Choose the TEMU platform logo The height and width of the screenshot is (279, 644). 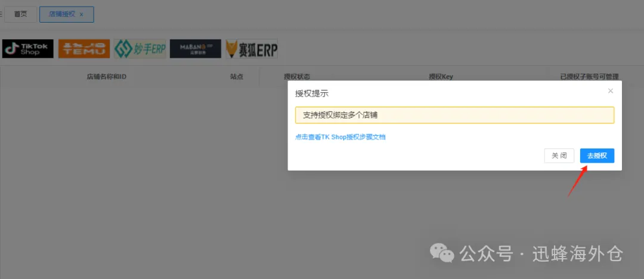[x=84, y=49]
